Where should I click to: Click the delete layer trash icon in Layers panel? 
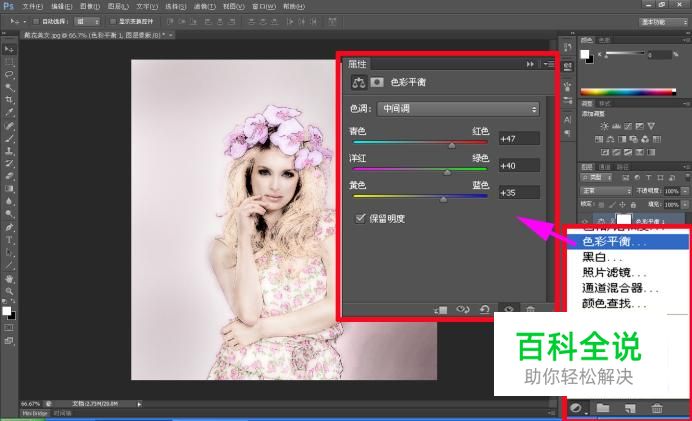coord(657,408)
